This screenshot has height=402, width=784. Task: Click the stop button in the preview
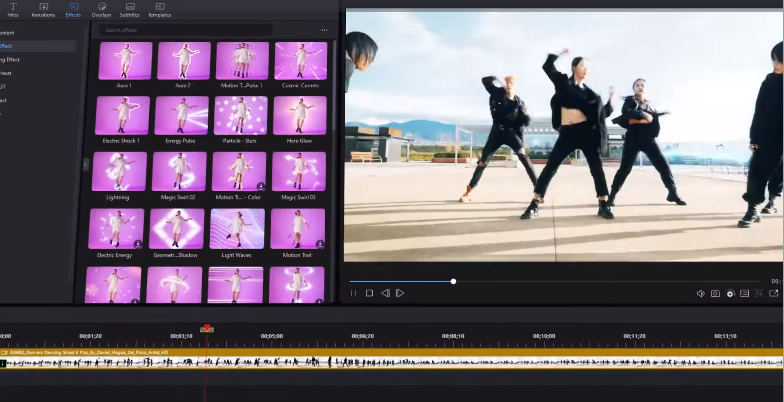pos(369,293)
